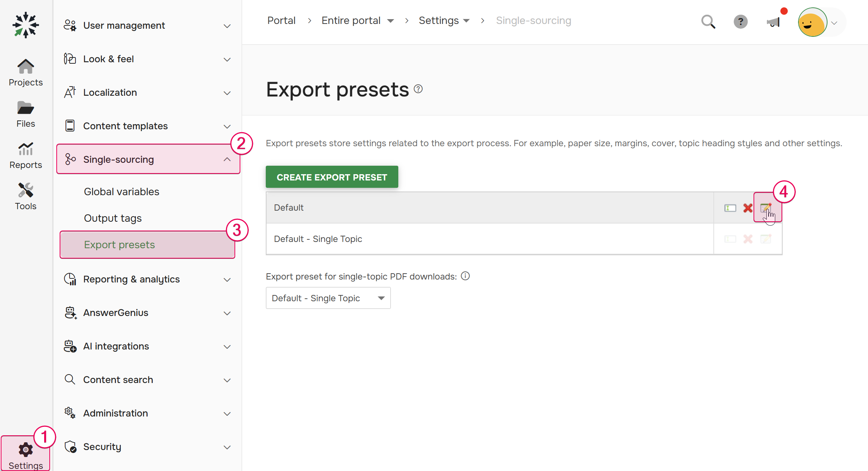Open the help question mark icon

point(741,22)
